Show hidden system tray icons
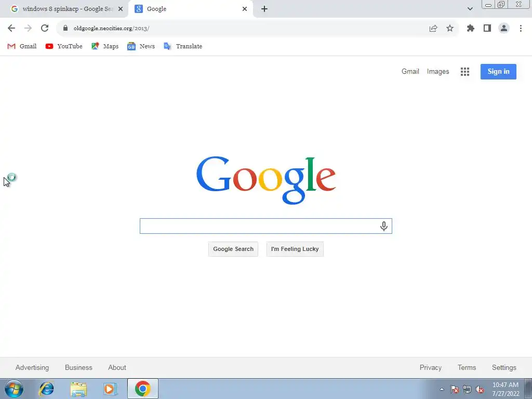Viewport: 532px width, 399px height. tap(442, 389)
